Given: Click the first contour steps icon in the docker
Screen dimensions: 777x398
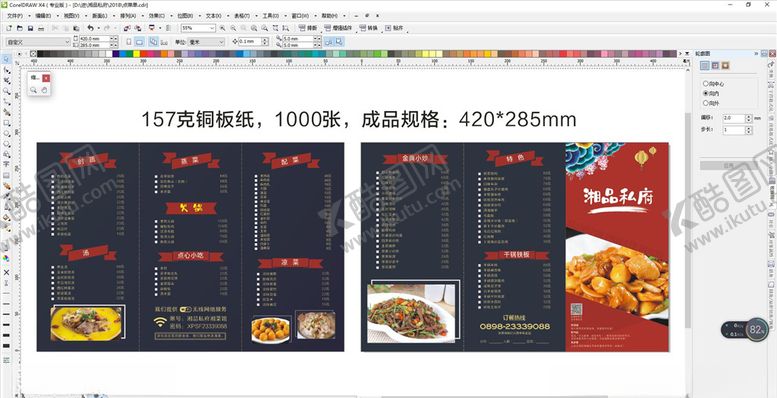Looking at the screenshot, I should [x=704, y=65].
